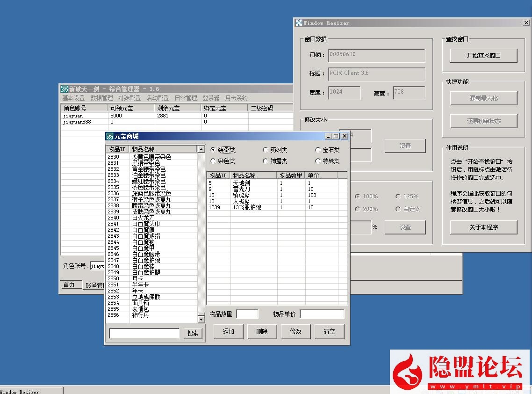Click the 综合管理器 window title icon

pyautogui.click(x=65, y=89)
